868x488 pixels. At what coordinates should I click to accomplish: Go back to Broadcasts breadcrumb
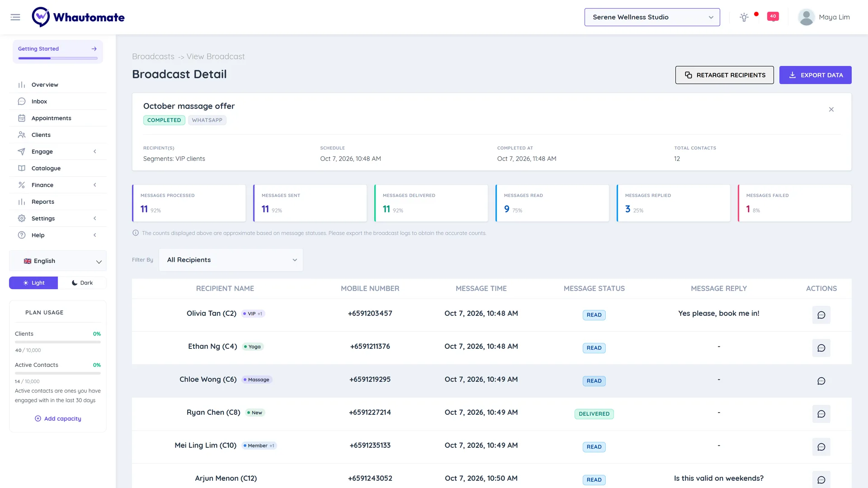tap(153, 56)
